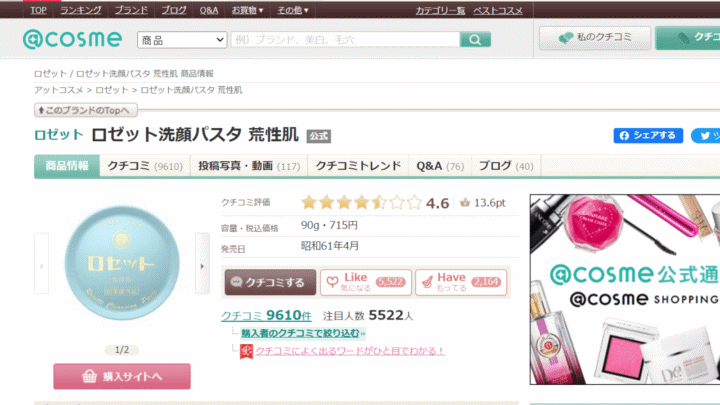This screenshot has height=405, width=720.
Task: Show previous product image arrow
Action: click(41, 263)
